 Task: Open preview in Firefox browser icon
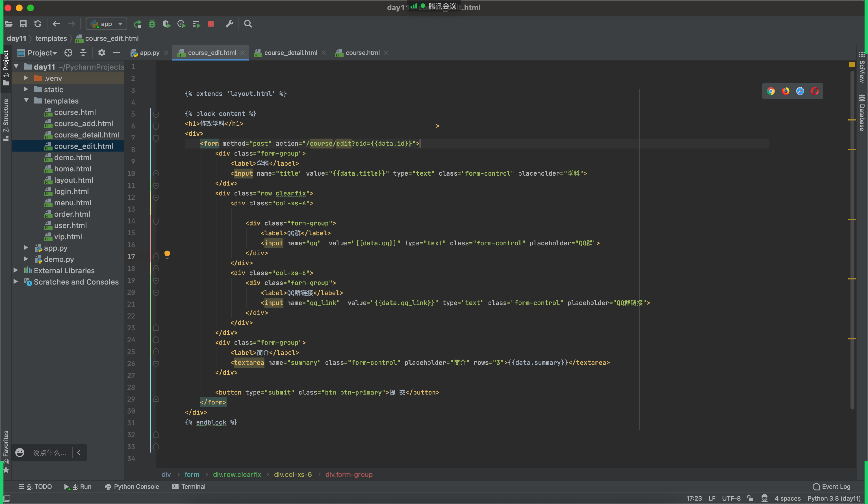click(x=786, y=91)
